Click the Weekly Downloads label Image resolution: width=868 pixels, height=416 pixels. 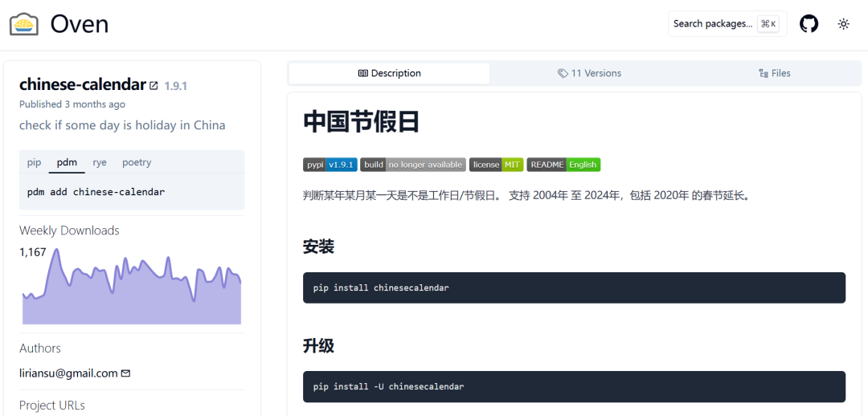[69, 230]
